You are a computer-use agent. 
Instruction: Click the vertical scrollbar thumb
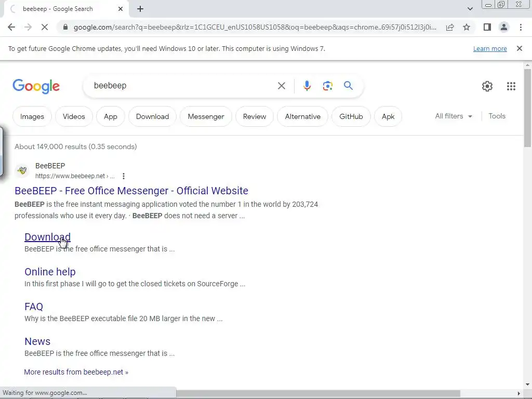click(x=527, y=108)
